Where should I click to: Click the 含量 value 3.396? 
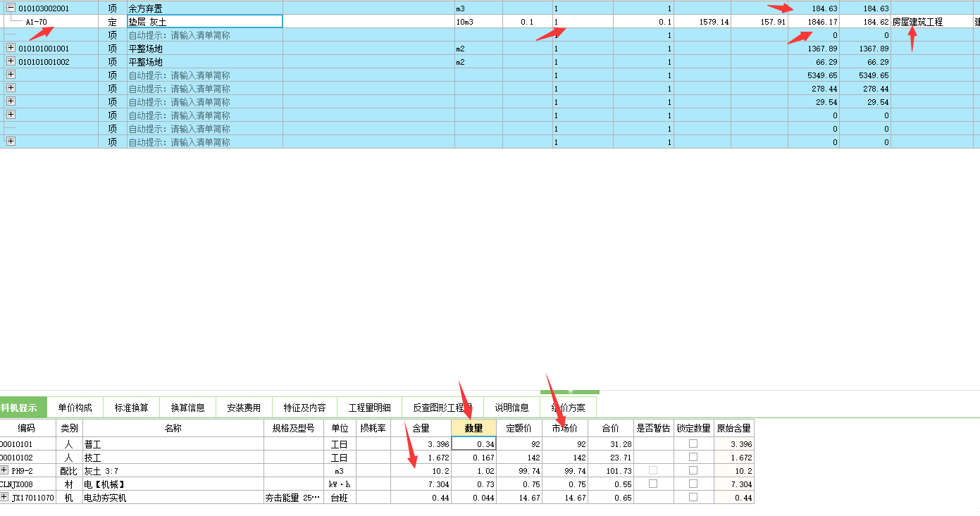click(421, 444)
